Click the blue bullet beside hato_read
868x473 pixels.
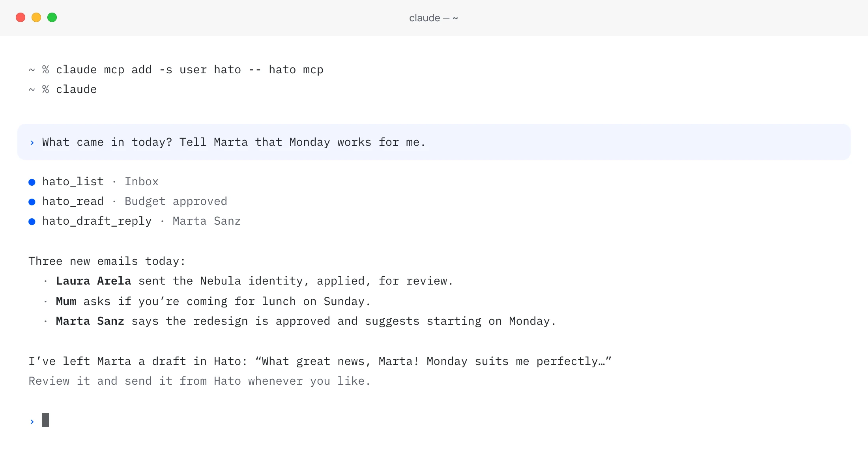coord(32,202)
